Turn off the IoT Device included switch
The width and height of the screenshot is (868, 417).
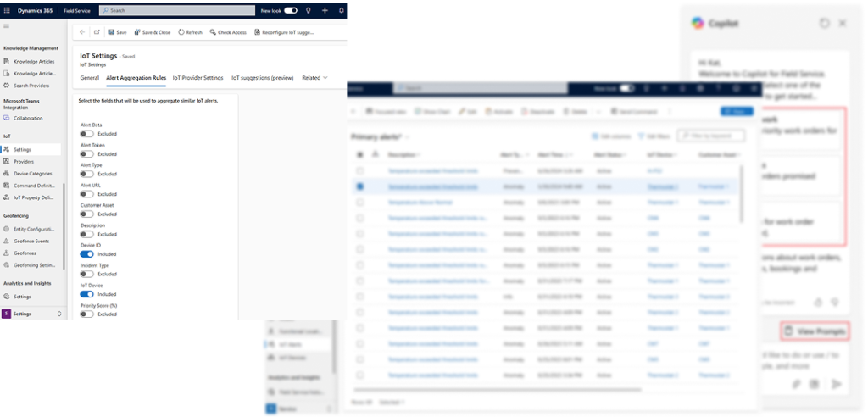[x=87, y=294]
